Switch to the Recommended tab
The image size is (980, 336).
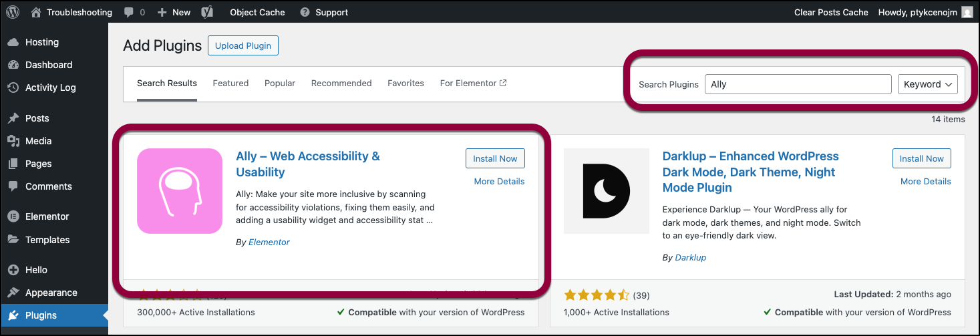coord(341,83)
